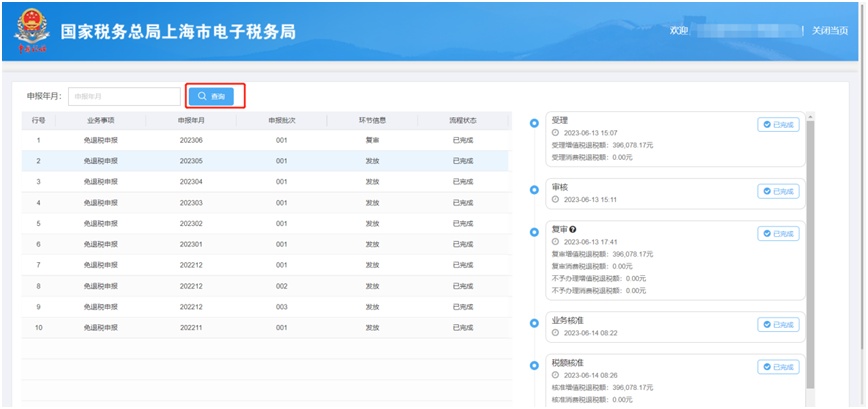Click the 受理增值税退税额 396,078.17元 line
Viewport: 868px width, 409px height.
(602, 145)
